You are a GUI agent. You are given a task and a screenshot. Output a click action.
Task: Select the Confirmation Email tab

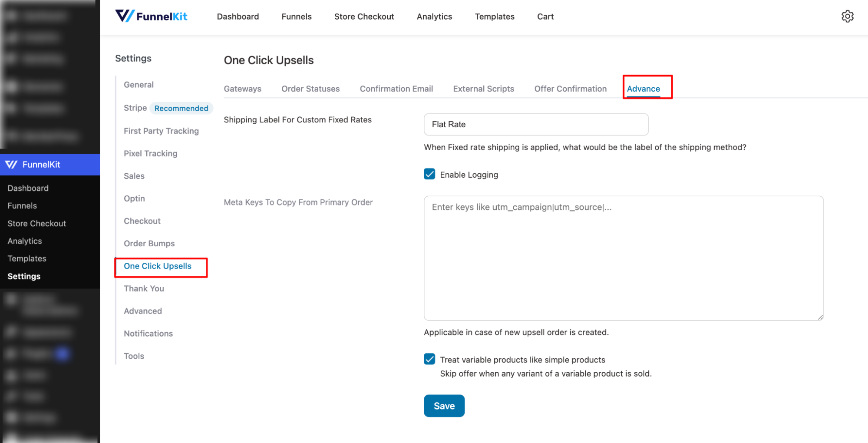(x=396, y=89)
